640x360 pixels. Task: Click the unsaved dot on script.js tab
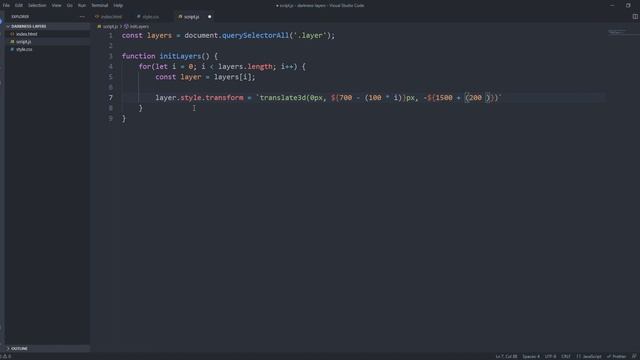click(209, 17)
